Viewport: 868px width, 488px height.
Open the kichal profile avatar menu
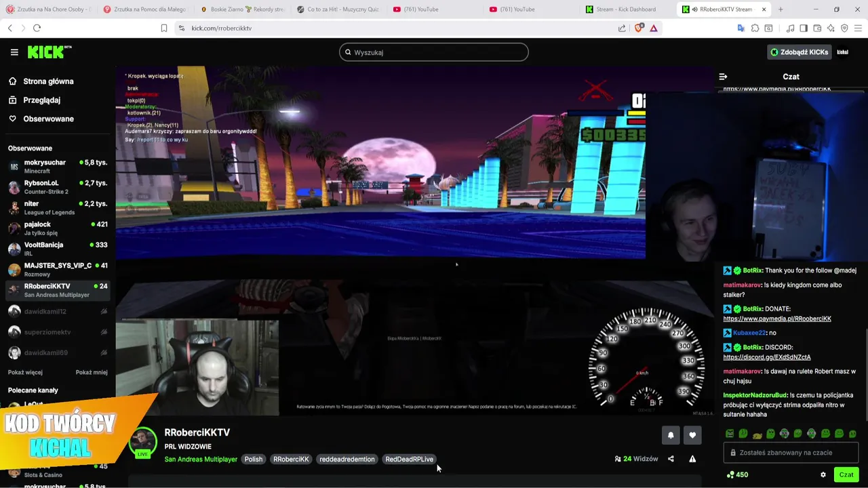tap(843, 52)
